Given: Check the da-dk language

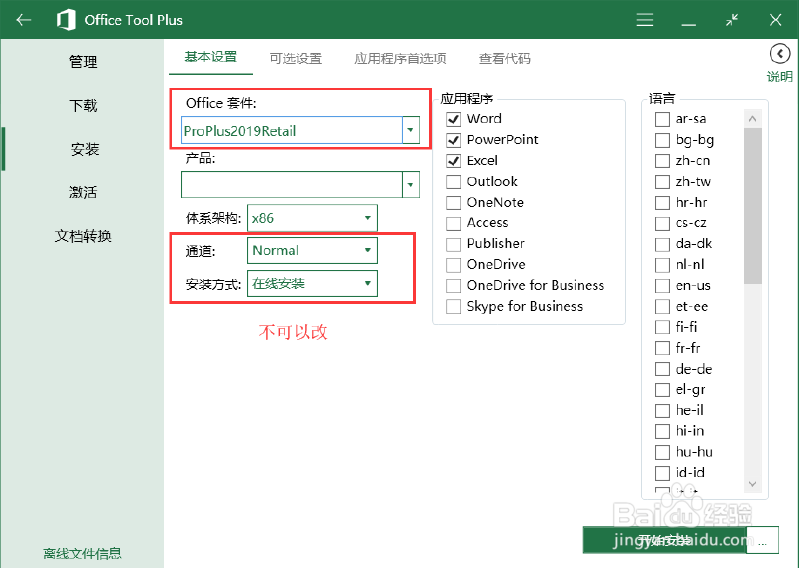Looking at the screenshot, I should [x=662, y=244].
